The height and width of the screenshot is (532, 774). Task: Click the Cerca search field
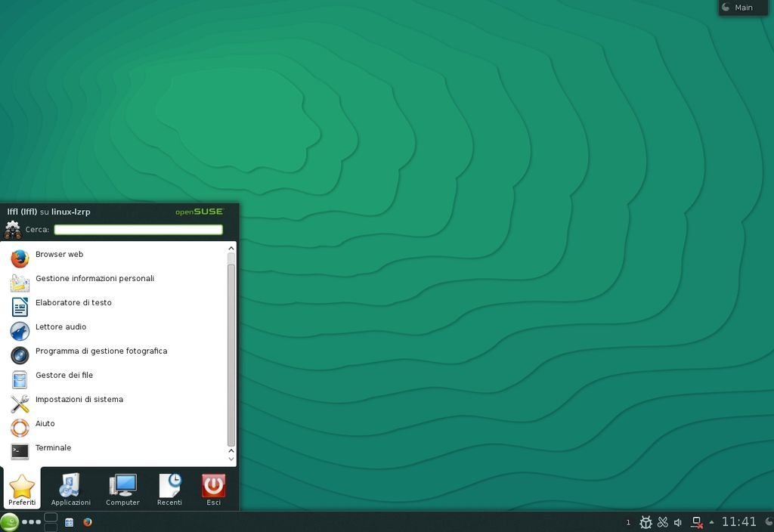coord(138,230)
